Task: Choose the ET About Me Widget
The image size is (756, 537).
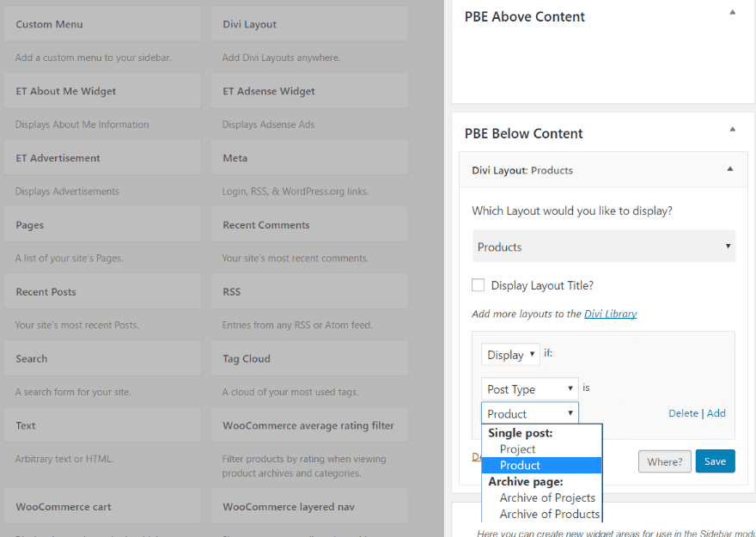Action: coord(102,91)
